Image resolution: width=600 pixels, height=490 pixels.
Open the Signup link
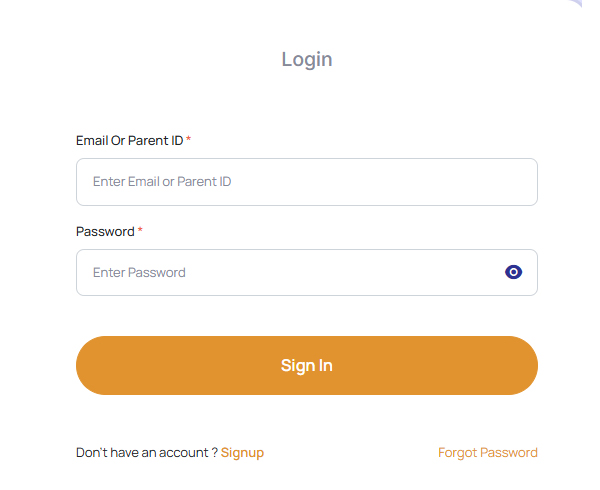(x=242, y=452)
